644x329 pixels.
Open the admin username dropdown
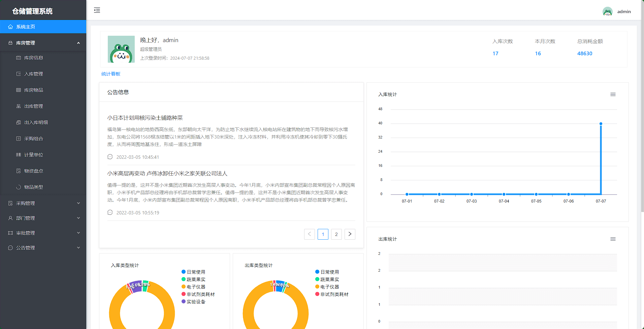click(624, 11)
